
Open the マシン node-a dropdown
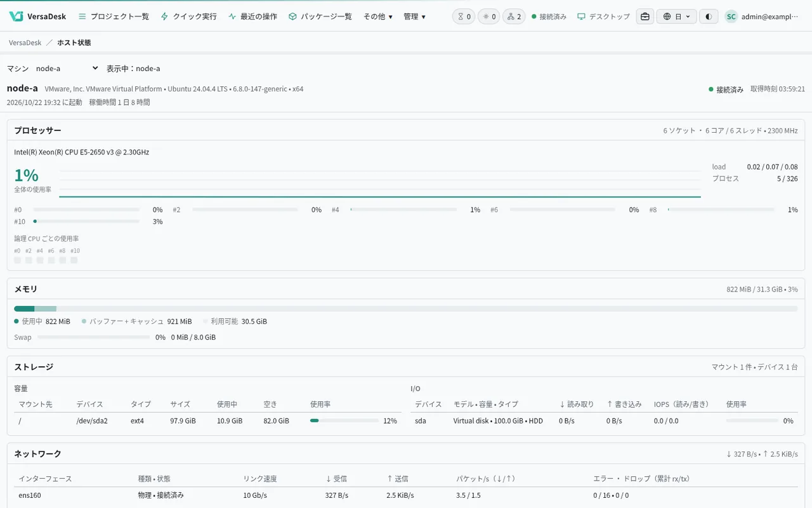click(x=67, y=68)
